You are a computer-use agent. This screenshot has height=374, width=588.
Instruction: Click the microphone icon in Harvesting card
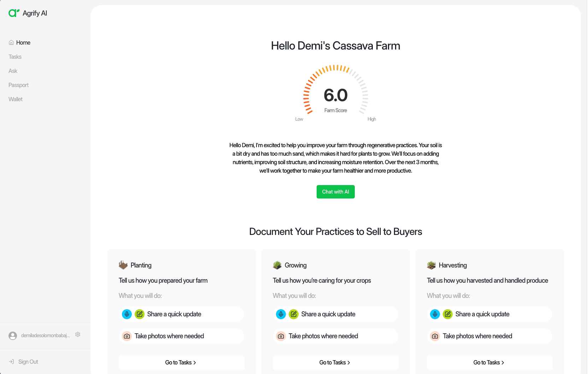(x=435, y=314)
